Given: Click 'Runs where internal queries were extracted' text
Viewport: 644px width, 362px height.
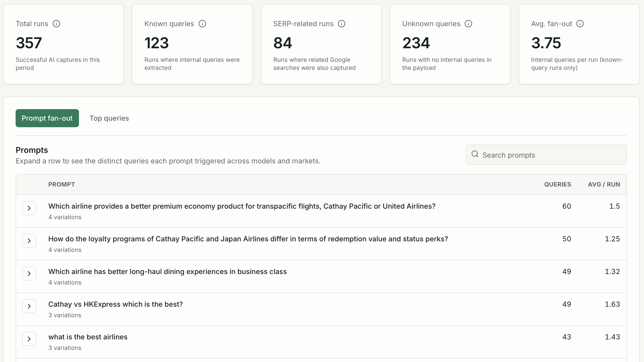Looking at the screenshot, I should [x=192, y=64].
